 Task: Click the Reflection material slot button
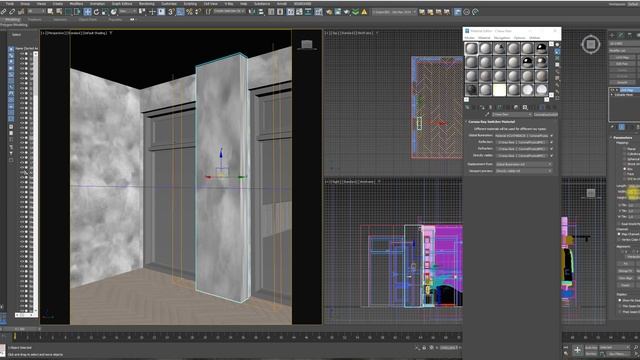(x=522, y=142)
